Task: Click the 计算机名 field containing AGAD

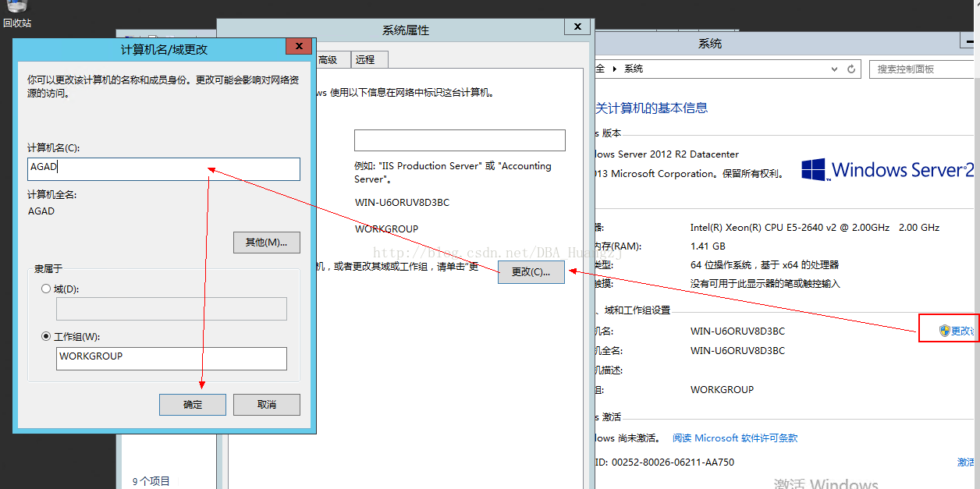Action: [x=164, y=169]
